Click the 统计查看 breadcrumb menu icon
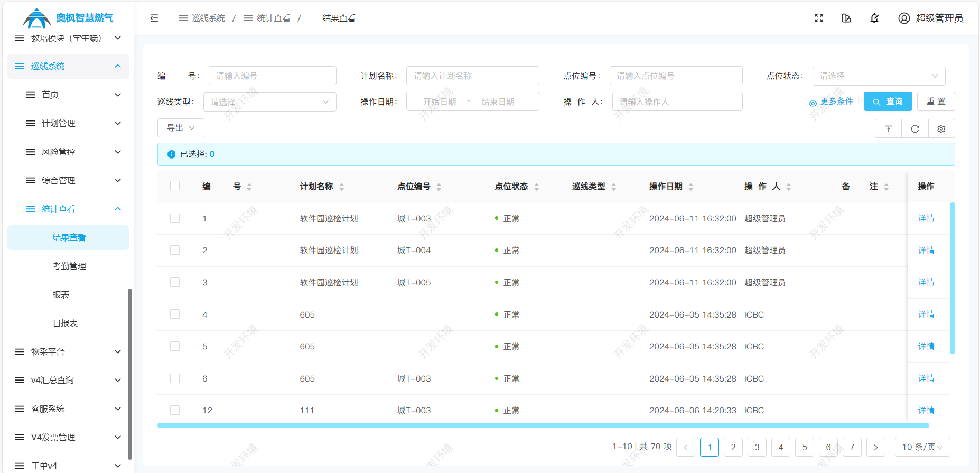 pos(248,18)
